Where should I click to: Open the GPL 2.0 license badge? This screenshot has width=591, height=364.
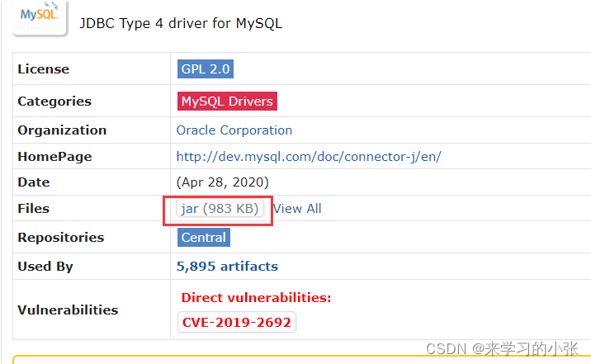click(x=206, y=69)
